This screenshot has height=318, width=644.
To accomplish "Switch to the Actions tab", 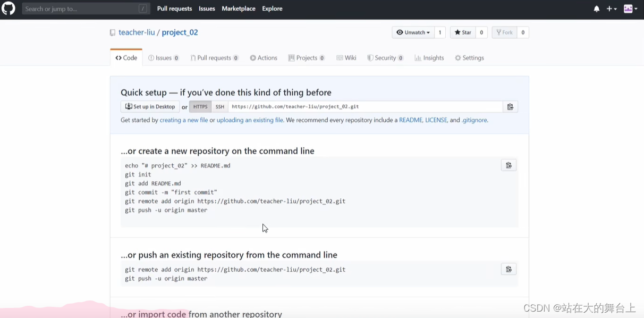I will click(264, 58).
